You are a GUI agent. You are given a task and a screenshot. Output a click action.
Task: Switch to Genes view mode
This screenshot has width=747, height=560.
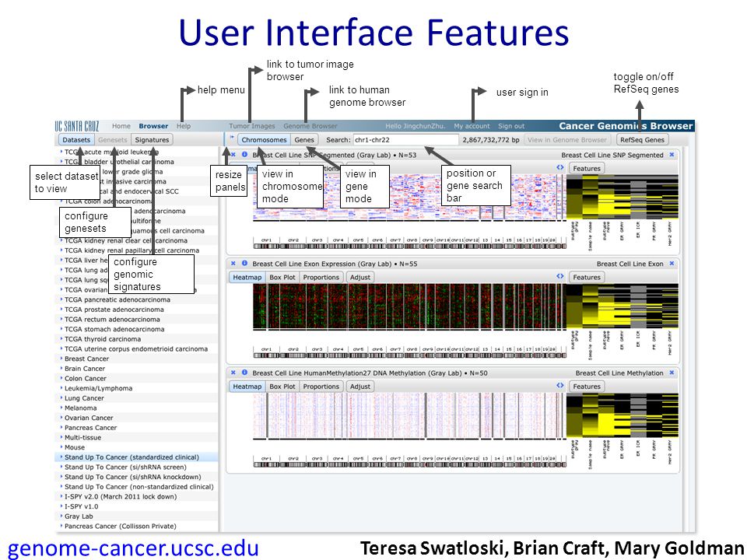click(304, 139)
